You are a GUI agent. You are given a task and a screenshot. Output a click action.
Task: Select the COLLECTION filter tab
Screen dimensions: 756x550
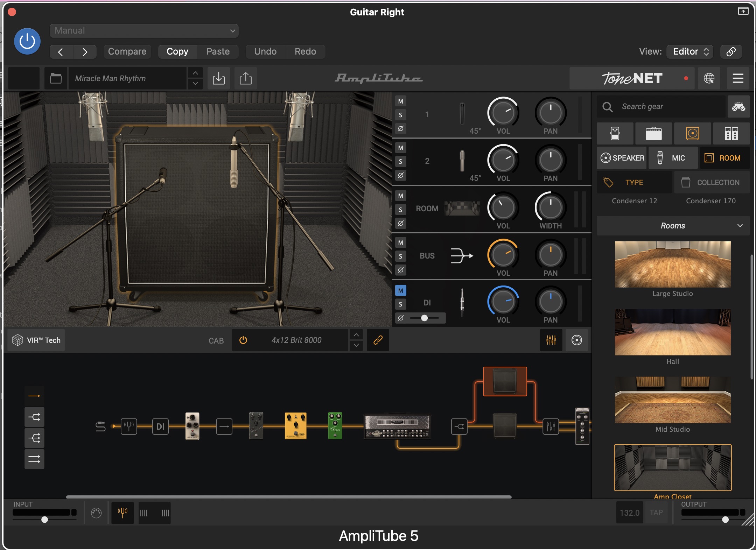click(x=712, y=183)
